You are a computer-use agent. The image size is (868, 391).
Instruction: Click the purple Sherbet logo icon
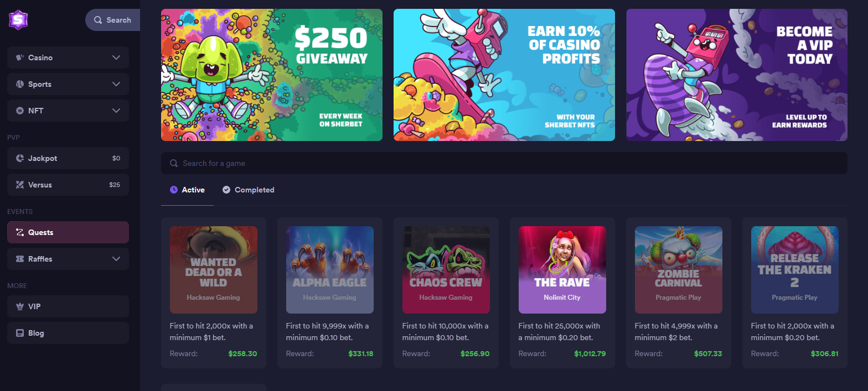pos(18,20)
